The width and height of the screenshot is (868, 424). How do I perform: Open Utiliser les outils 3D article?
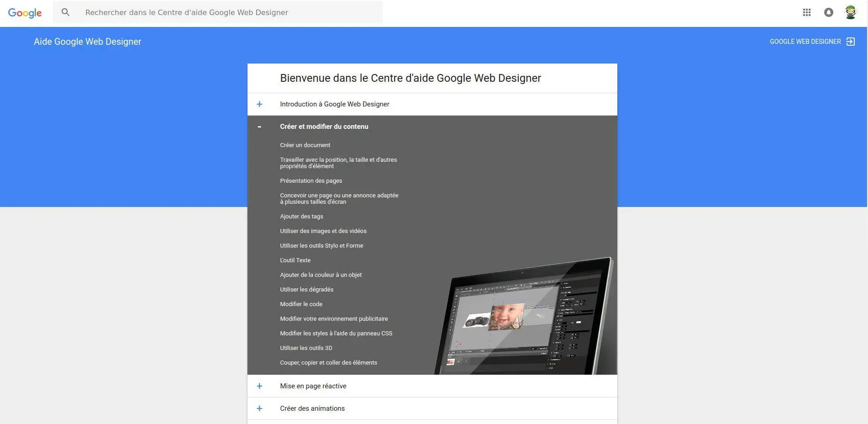(306, 348)
